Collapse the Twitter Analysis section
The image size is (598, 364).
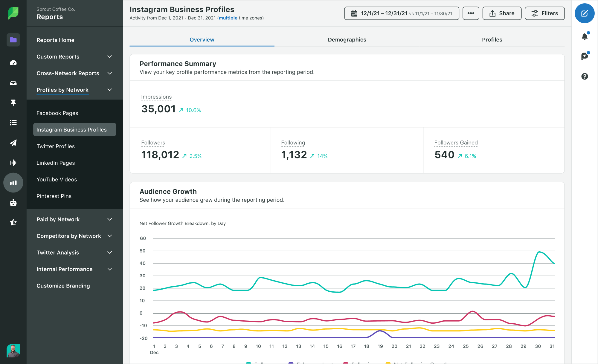[109, 253]
